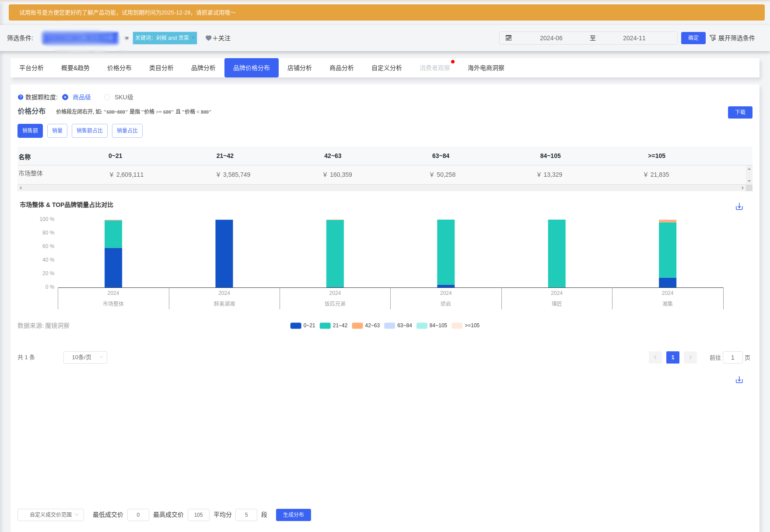Viewport: 770px width, 532px height.
Task: Download the brand sales chart image
Action: (739, 206)
